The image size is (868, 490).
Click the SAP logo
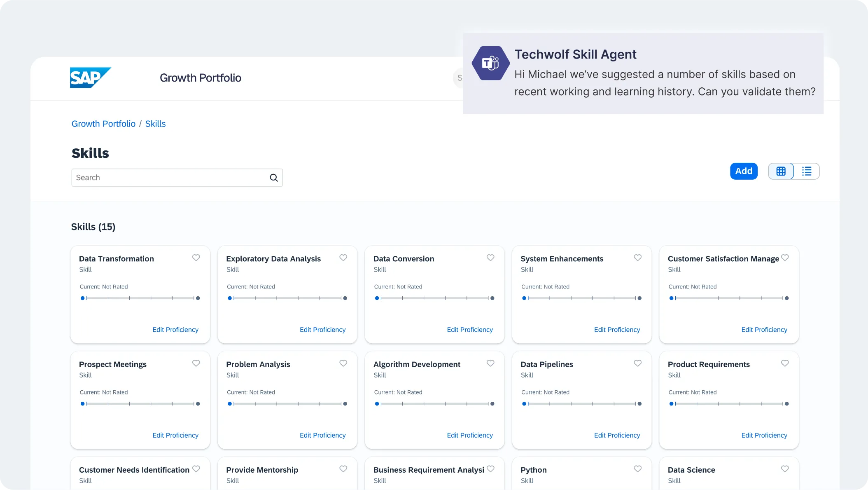pos(90,77)
